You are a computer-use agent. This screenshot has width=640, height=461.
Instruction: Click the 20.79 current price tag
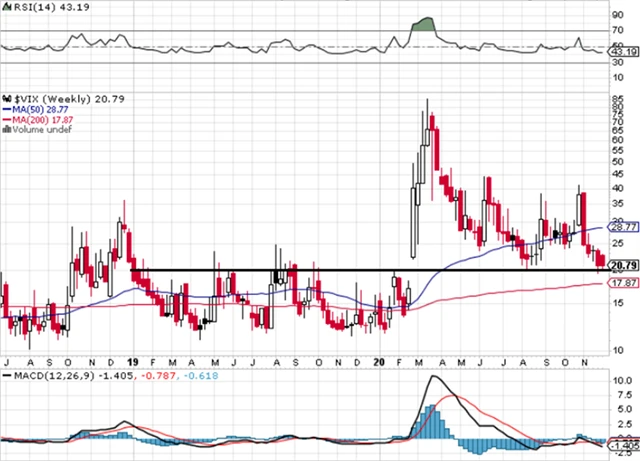tap(623, 265)
